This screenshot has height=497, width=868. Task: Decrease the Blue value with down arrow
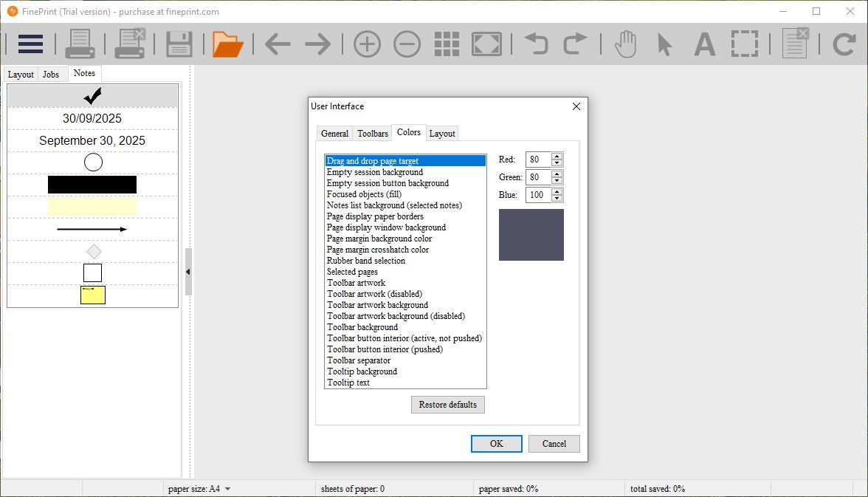[557, 199]
